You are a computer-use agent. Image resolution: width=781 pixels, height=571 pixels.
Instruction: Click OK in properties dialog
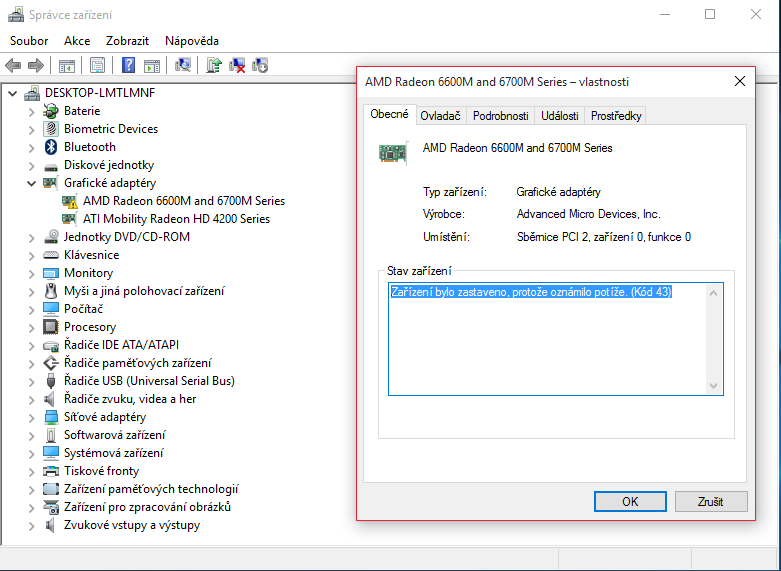click(630, 501)
